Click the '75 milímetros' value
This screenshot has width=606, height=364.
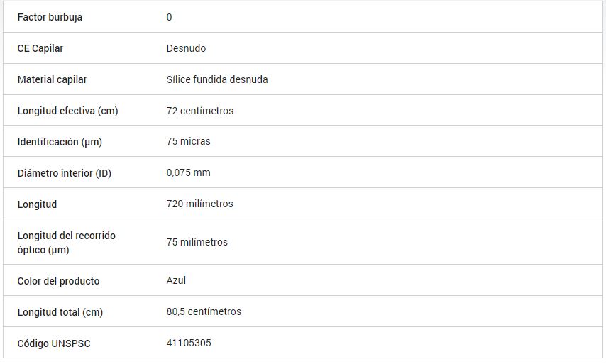[x=197, y=242]
